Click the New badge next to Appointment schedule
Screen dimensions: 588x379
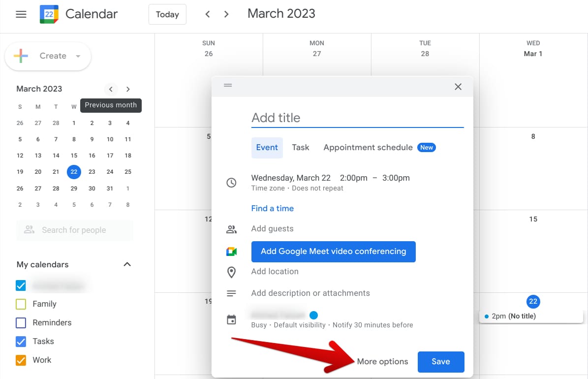pyautogui.click(x=427, y=148)
